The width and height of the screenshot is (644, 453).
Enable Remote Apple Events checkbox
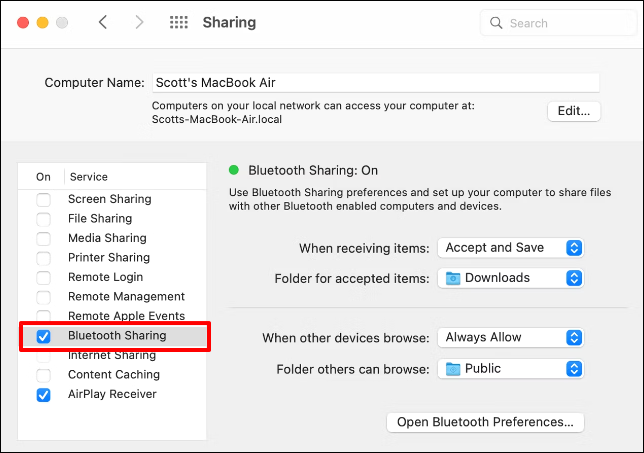click(43, 316)
